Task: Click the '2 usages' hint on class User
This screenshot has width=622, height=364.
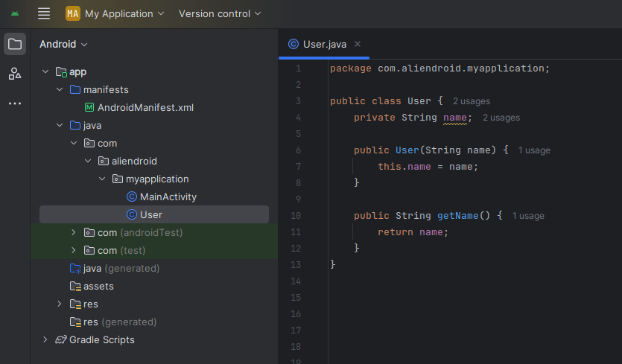Action: (472, 101)
